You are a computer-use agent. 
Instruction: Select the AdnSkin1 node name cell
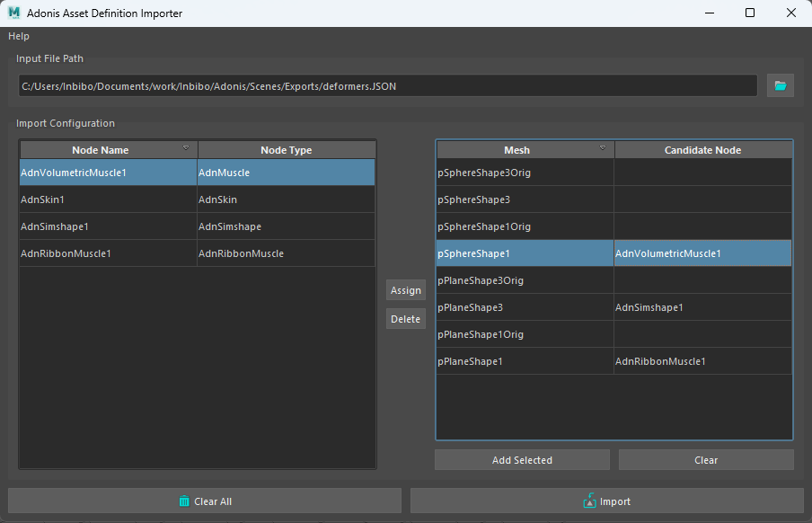pos(108,199)
